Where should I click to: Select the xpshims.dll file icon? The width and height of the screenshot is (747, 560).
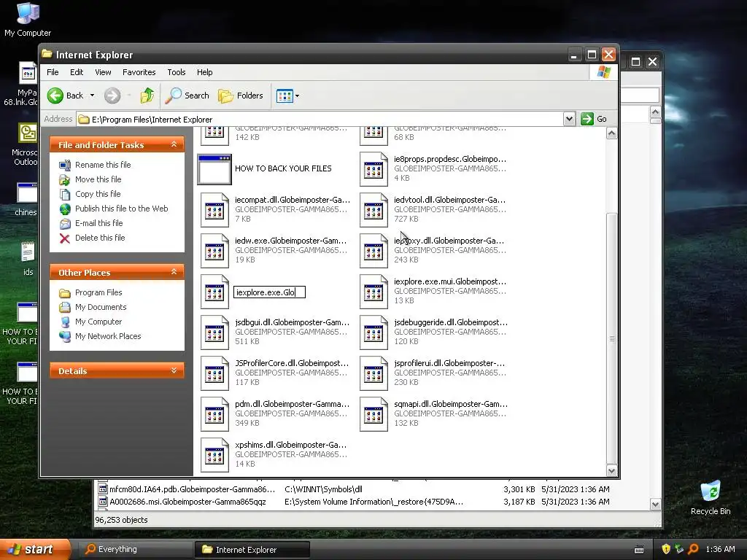tap(214, 456)
